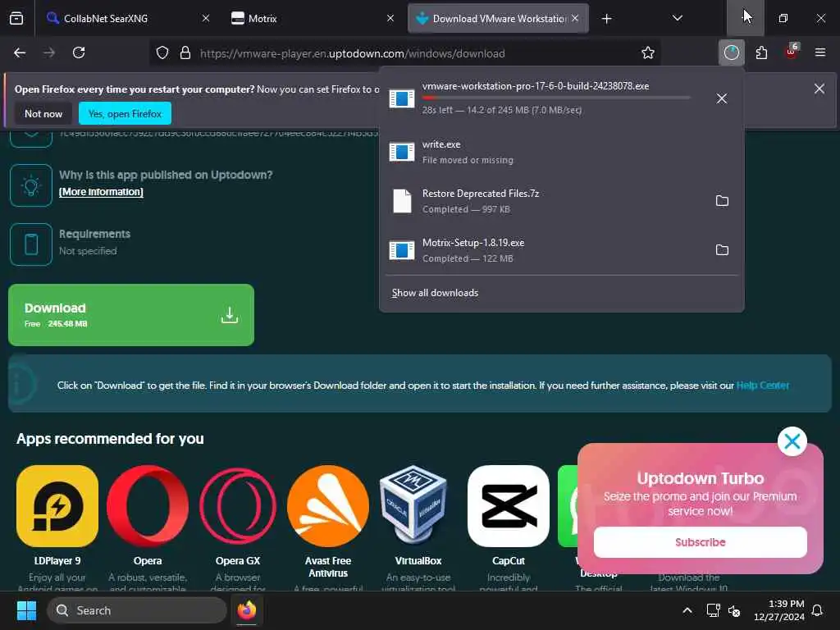Close the CollabNet SearXNG tab
Viewport: 840px width, 630px height.
206,18
